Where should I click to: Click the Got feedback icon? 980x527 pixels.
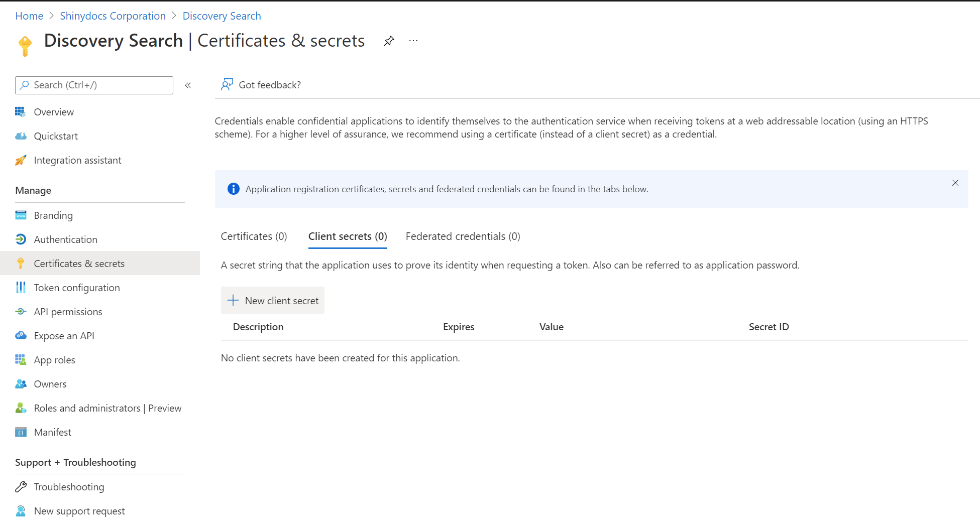(x=227, y=85)
